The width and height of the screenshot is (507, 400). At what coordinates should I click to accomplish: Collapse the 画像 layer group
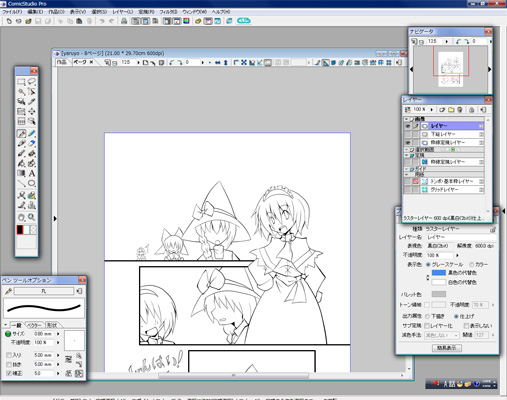(406, 119)
